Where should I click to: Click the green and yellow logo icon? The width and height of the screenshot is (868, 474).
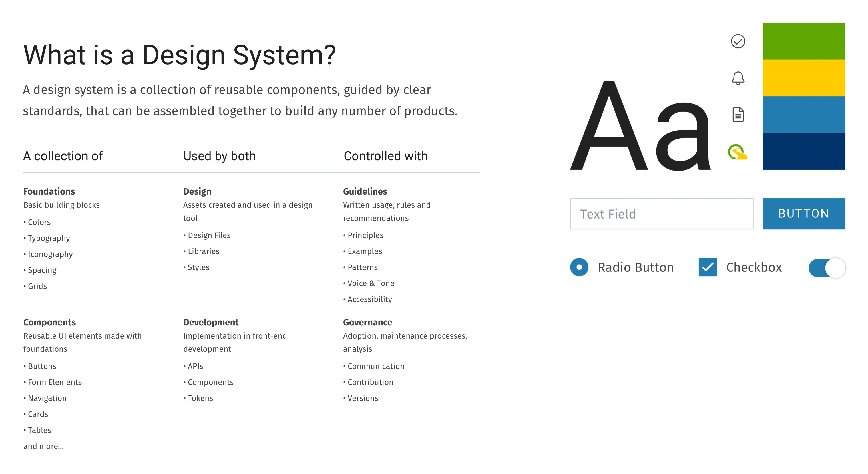point(737,152)
